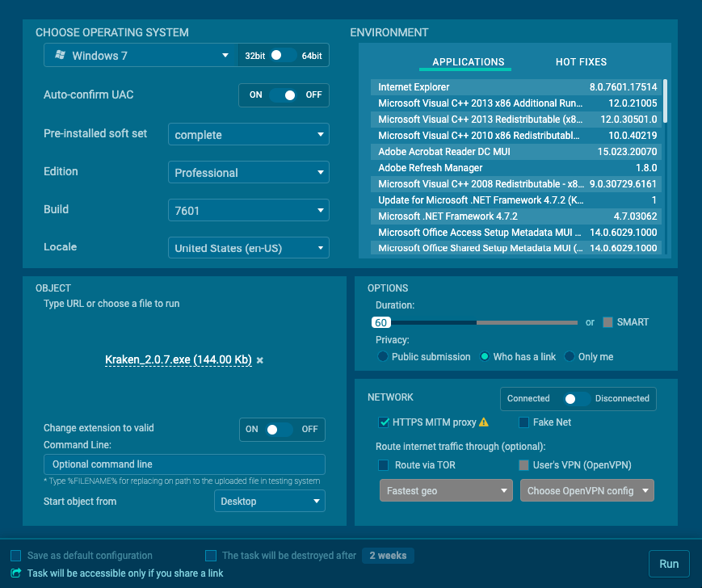Image resolution: width=702 pixels, height=588 pixels.
Task: Select Update for Microsoft .NET Framework 4.7.2 row
Action: (515, 200)
